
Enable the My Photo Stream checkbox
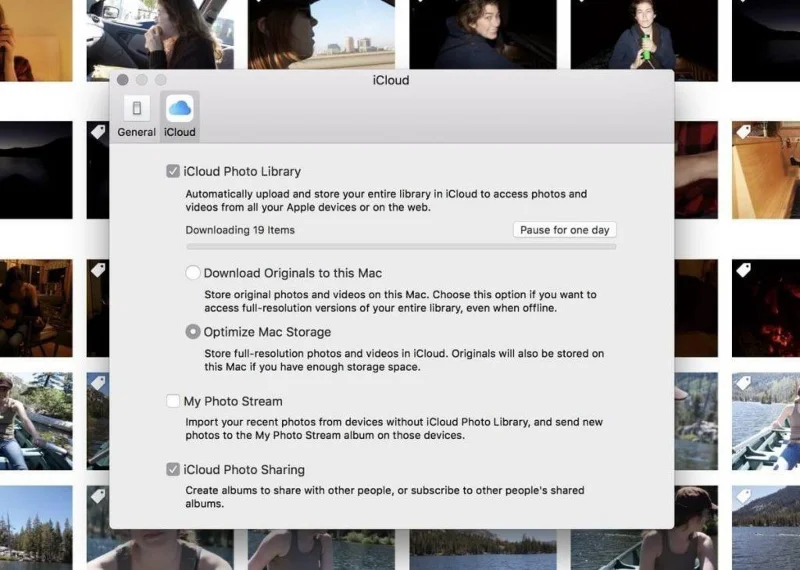[173, 401]
